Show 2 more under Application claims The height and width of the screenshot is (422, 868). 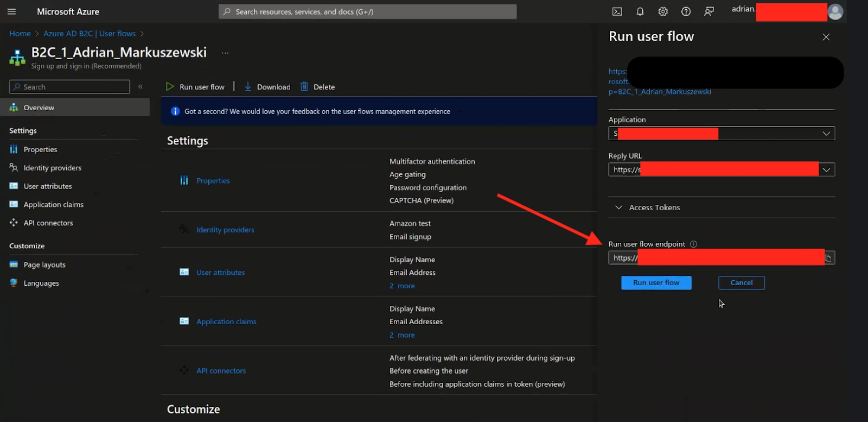tap(402, 335)
